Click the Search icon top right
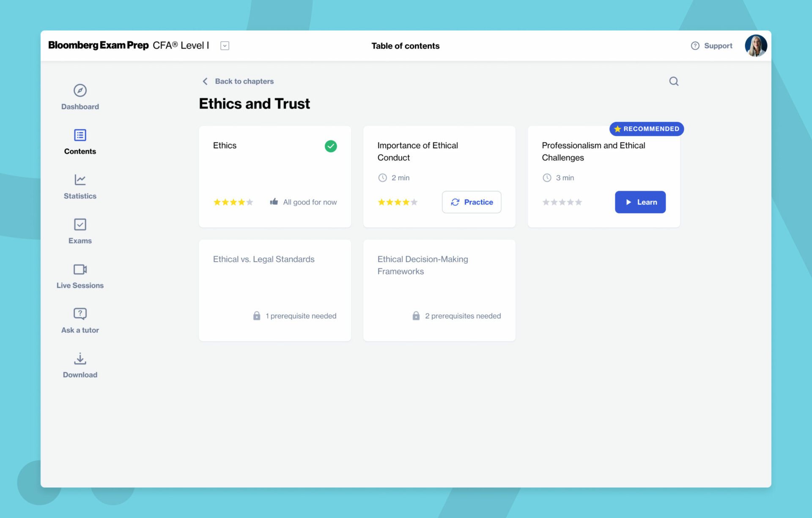812x518 pixels. 674,81
